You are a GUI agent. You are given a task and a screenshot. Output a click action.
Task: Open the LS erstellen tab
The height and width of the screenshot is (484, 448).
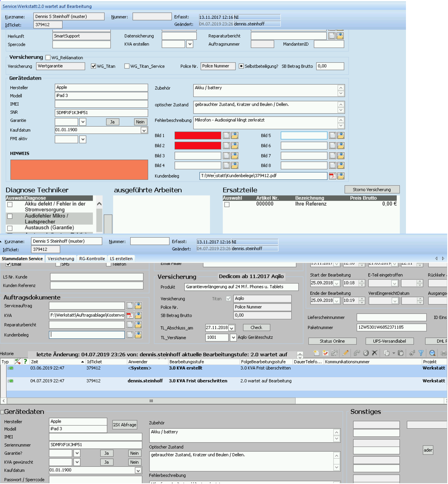tap(121, 259)
